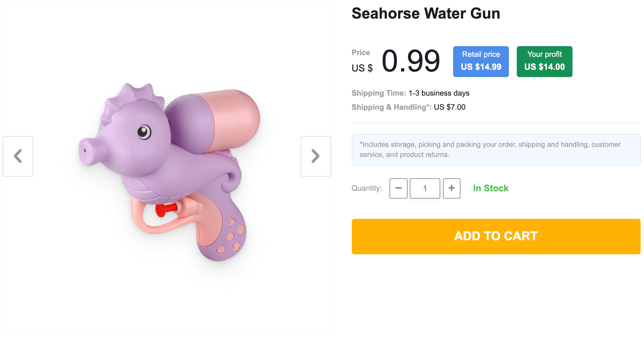Screen dimensions: 644x337
Task: Click the In Stock status label
Action: coord(491,188)
